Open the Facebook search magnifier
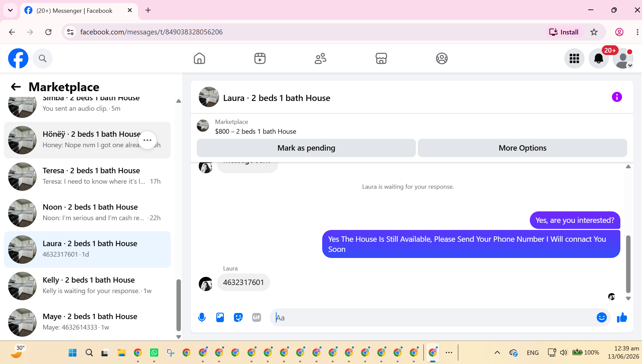Screen dimensions: 642x364 43,58
